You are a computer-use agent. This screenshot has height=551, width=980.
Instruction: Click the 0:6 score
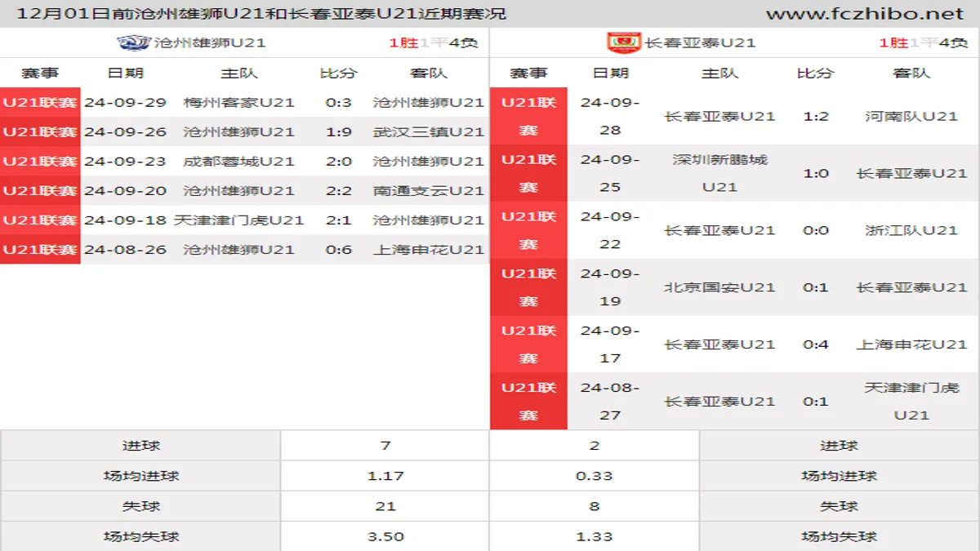339,249
